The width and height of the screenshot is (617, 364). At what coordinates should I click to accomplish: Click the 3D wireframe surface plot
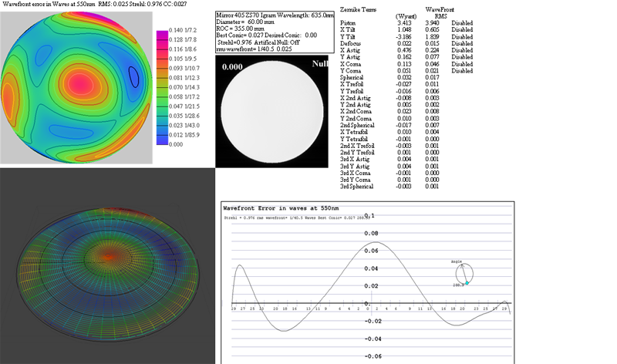pyautogui.click(x=108, y=275)
